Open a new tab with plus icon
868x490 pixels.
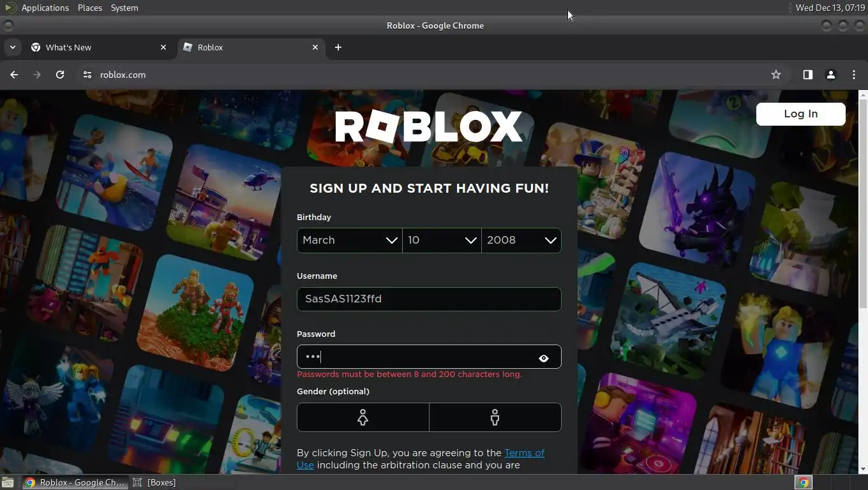pyautogui.click(x=338, y=47)
